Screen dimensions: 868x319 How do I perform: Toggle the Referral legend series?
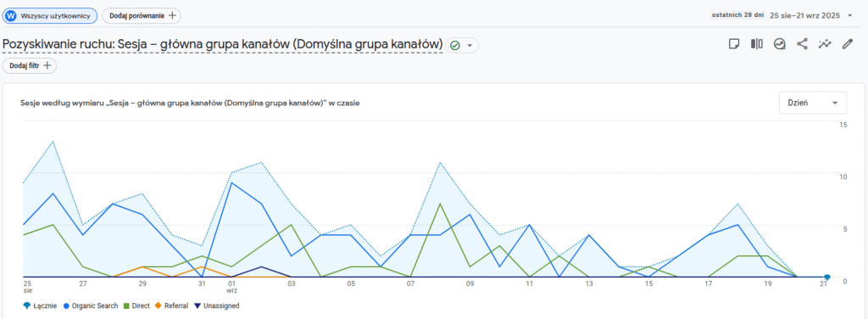point(172,305)
